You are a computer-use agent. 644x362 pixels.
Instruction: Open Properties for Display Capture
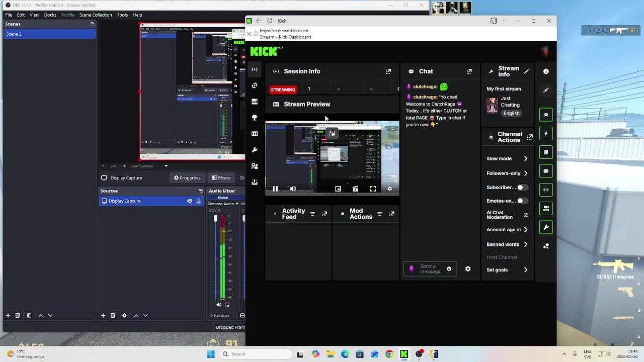[187, 178]
